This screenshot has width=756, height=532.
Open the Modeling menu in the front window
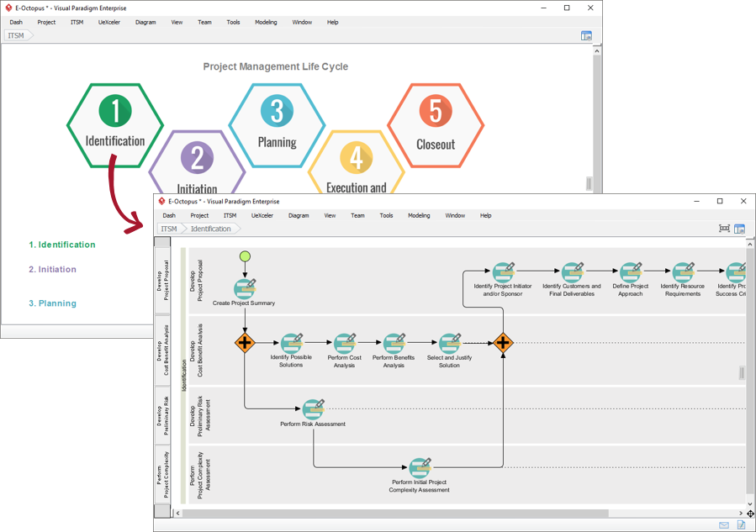click(419, 215)
